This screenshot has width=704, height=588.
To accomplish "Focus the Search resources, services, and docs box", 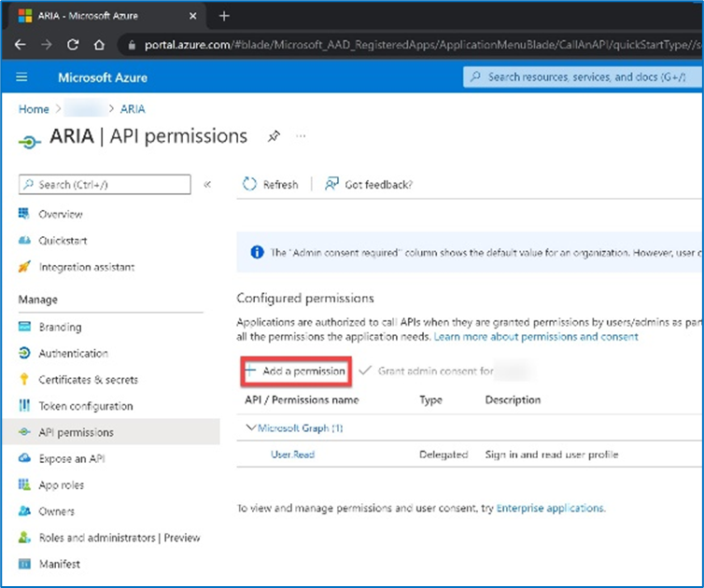I will (583, 77).
